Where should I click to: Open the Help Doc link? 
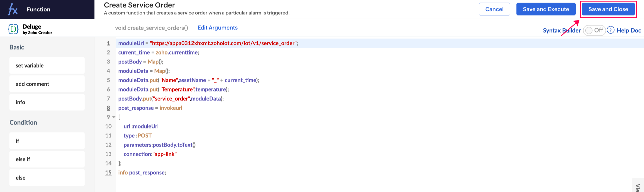click(628, 30)
